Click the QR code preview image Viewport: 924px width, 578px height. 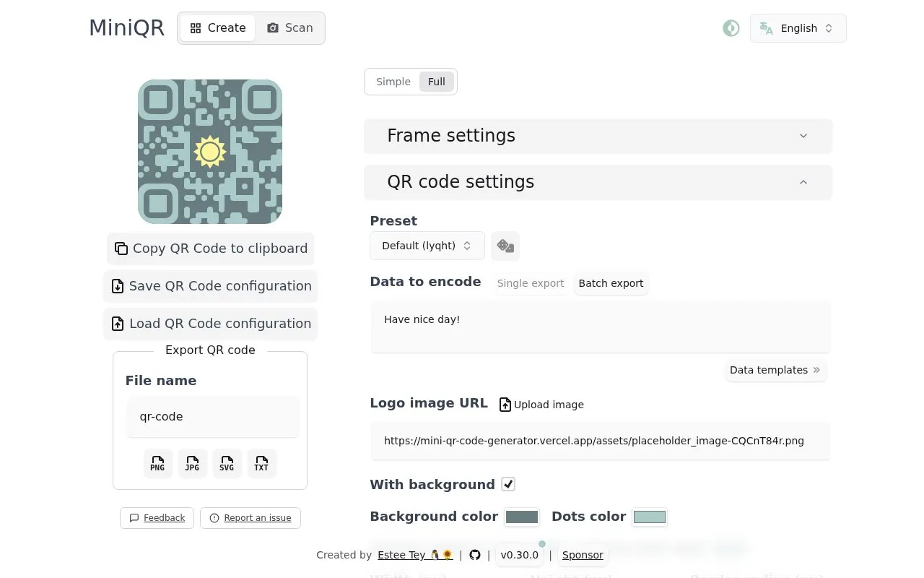tap(210, 152)
